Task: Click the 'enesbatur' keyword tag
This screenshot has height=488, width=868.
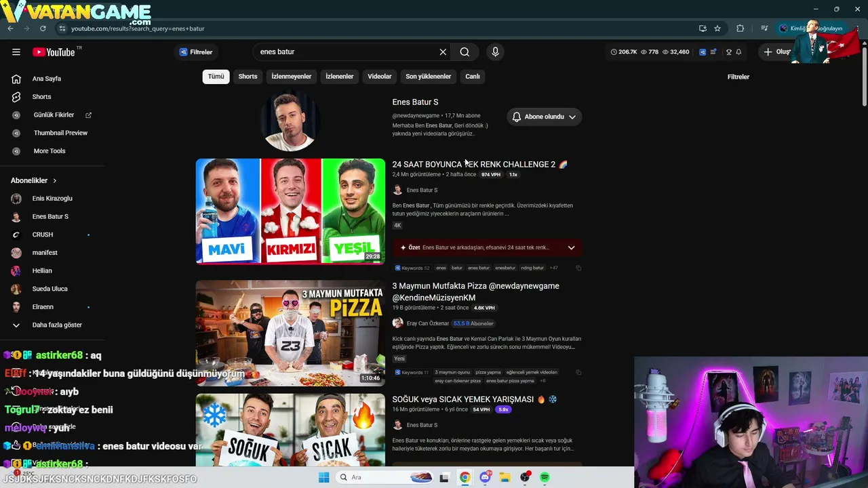Action: click(505, 268)
